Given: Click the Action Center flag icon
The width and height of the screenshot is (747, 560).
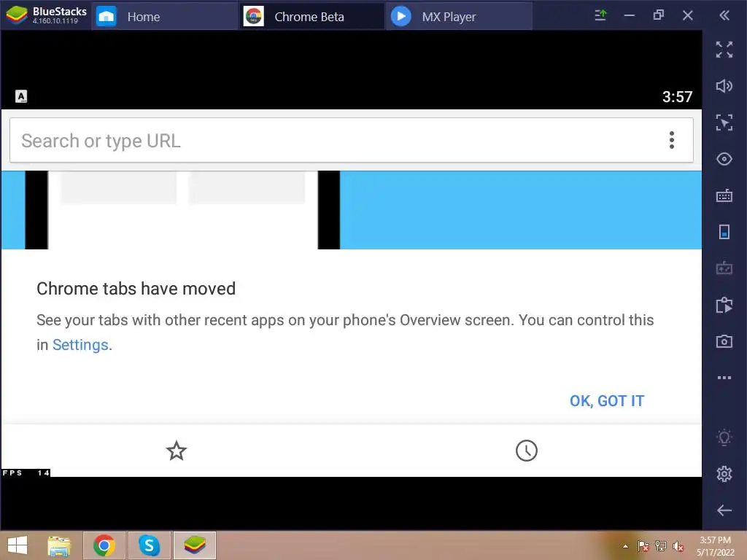Looking at the screenshot, I should (x=643, y=546).
